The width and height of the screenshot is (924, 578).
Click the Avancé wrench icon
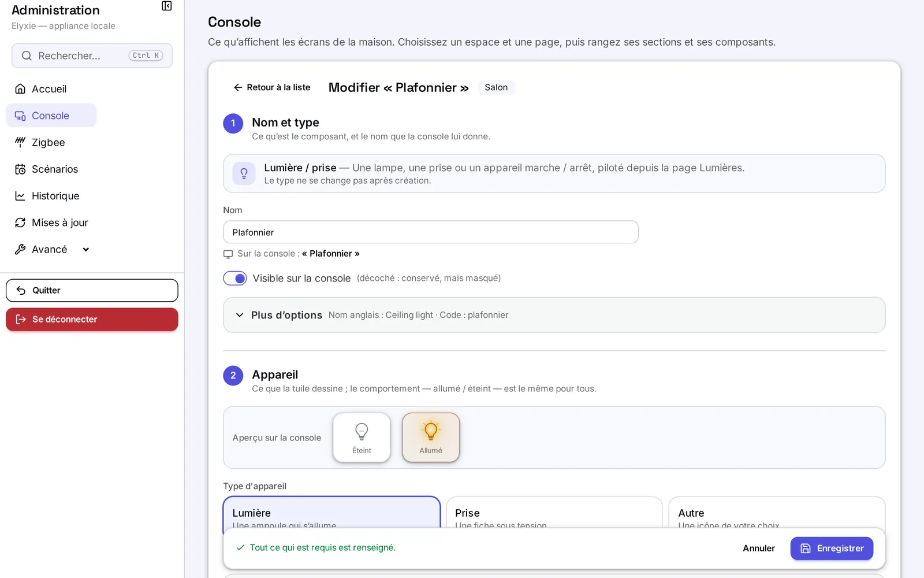[x=20, y=249]
